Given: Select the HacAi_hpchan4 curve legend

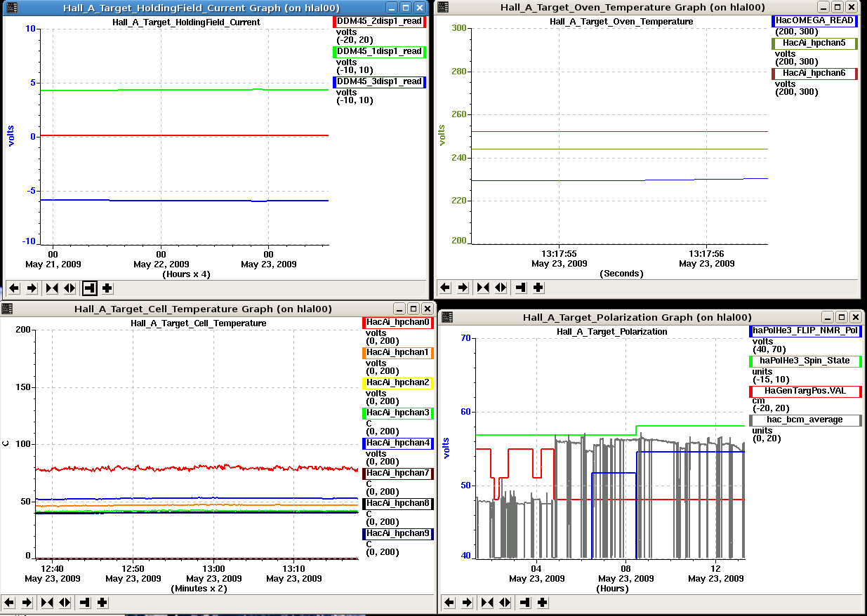Looking at the screenshot, I should 397,443.
